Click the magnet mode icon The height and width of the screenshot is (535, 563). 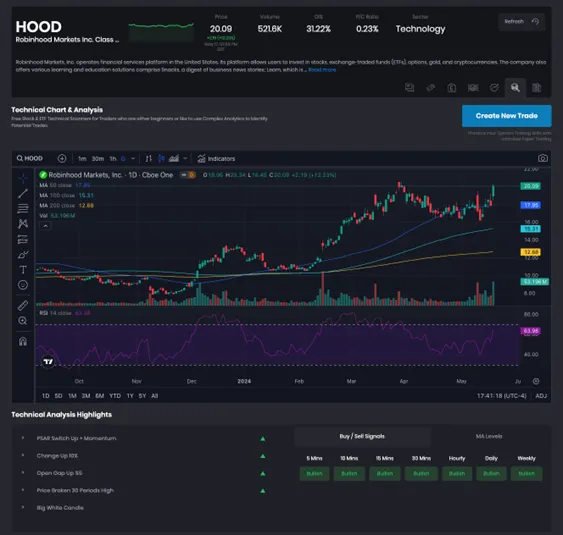[23, 341]
